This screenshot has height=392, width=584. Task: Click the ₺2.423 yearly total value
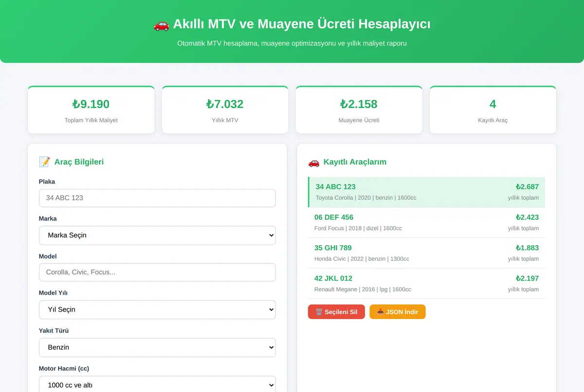[527, 217]
